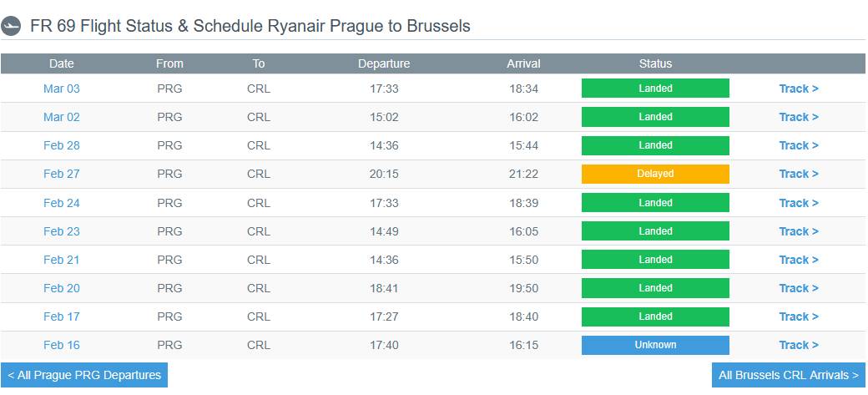
Task: Open the Feb 16 date link
Action: (62, 345)
